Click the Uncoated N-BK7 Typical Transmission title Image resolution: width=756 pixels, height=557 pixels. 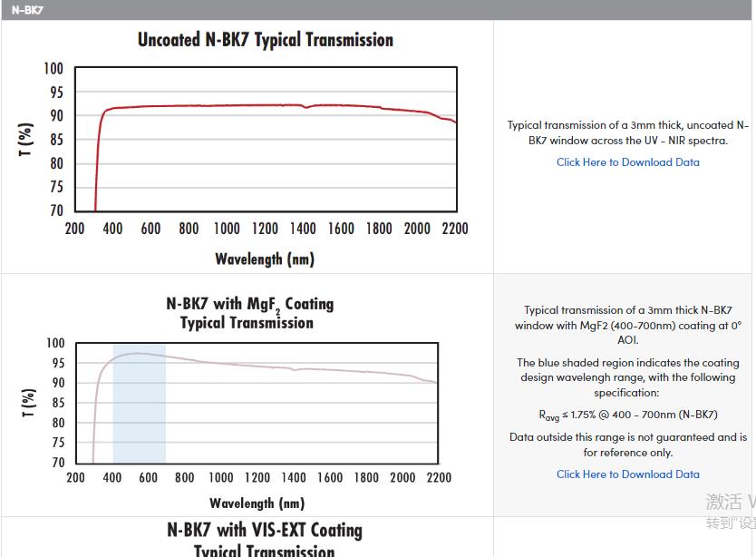[265, 40]
